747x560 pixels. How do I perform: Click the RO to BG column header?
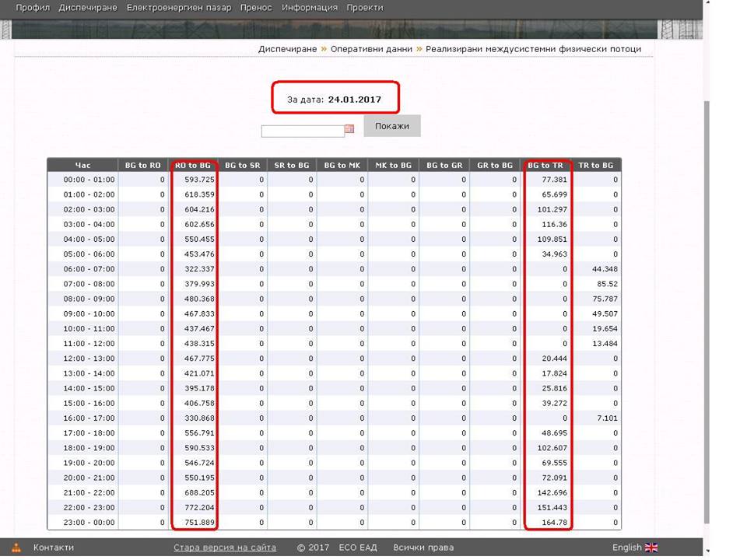(193, 165)
